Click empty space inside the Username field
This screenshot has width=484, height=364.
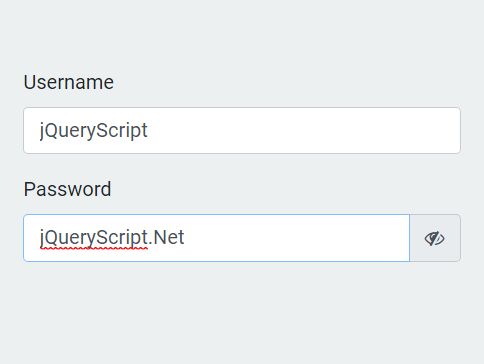(x=300, y=130)
